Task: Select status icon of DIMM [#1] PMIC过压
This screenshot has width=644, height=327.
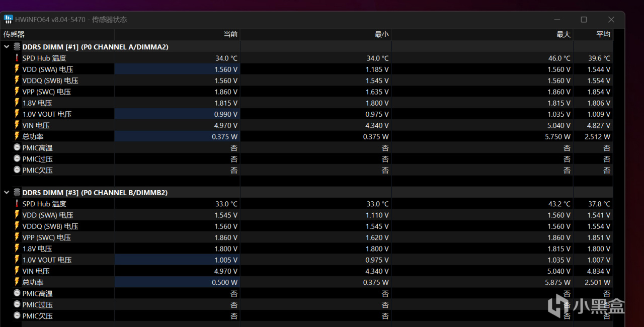Action: coord(17,159)
